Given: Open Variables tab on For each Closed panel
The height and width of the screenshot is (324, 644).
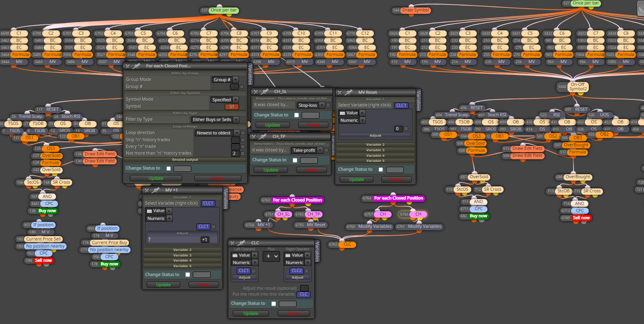Looking at the screenshot, I should (250, 74).
